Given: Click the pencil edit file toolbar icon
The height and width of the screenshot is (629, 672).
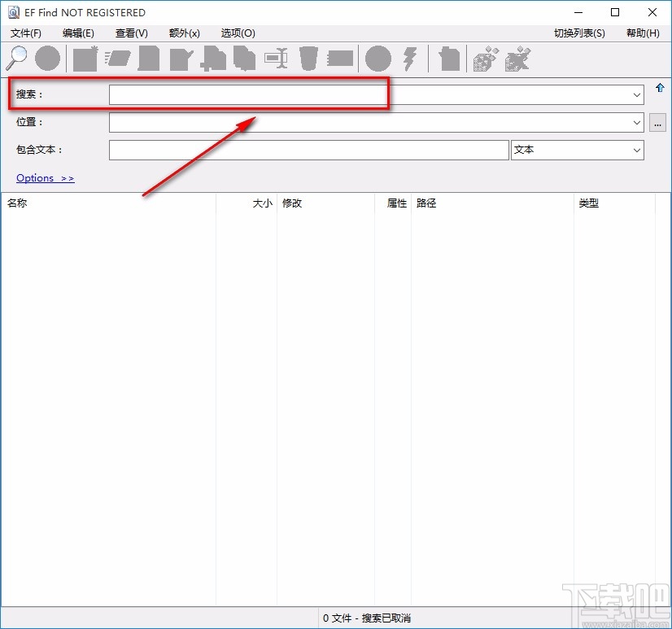Looking at the screenshot, I should click(x=181, y=59).
